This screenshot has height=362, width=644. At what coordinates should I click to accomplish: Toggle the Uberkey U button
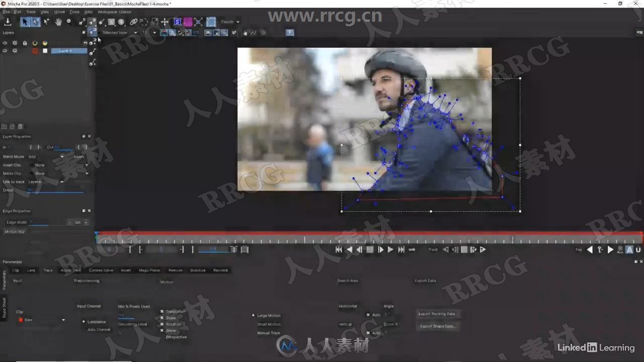click(638, 249)
